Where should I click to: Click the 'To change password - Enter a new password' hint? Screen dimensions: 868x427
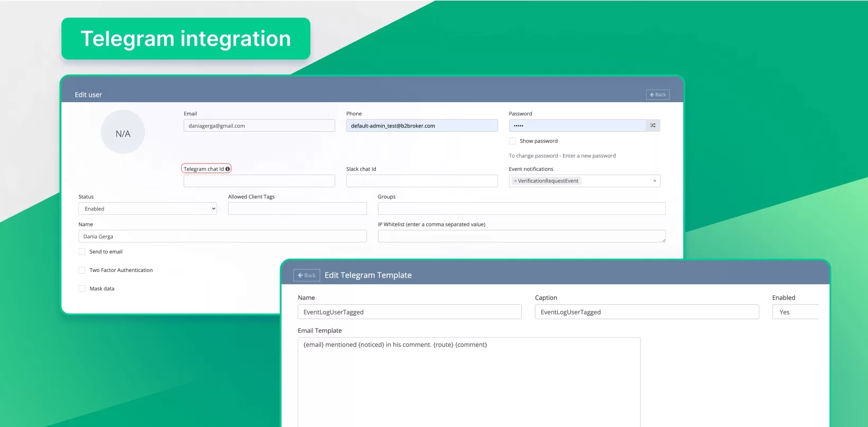coord(562,156)
